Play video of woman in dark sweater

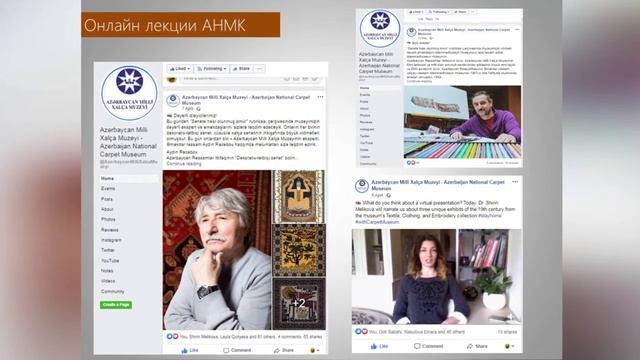(x=436, y=277)
